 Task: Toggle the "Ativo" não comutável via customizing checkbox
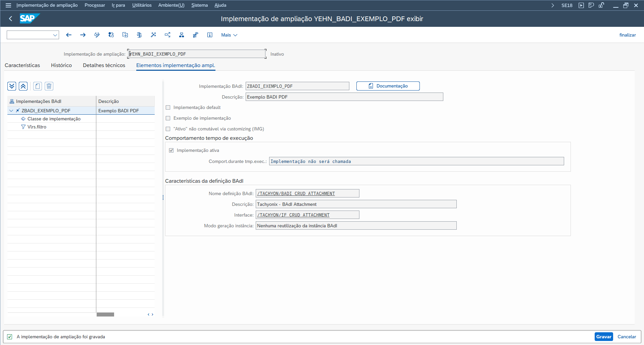[x=168, y=129]
